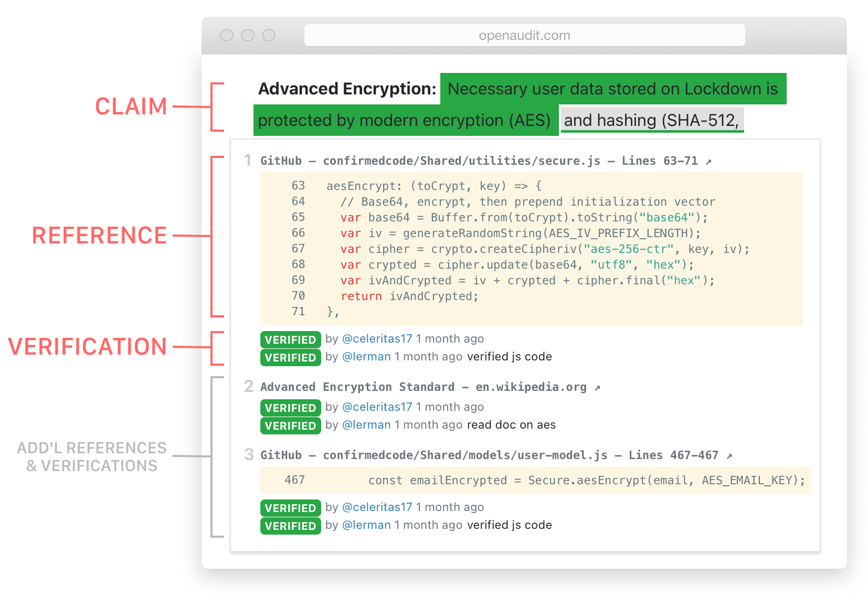The image size is (868, 596).
Task: Select underlined claim 'and hashing (SHA-512,'
Action: click(652, 120)
